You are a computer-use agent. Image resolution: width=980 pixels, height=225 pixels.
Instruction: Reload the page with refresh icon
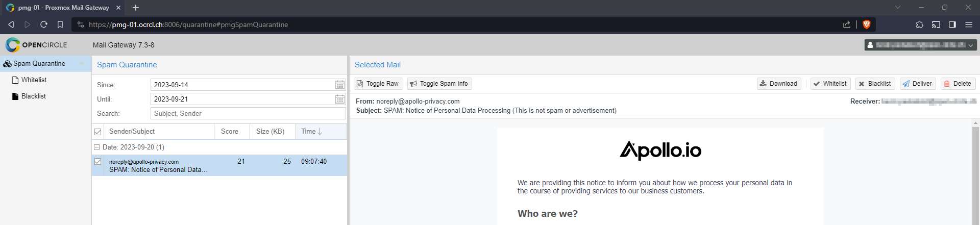tap(44, 24)
